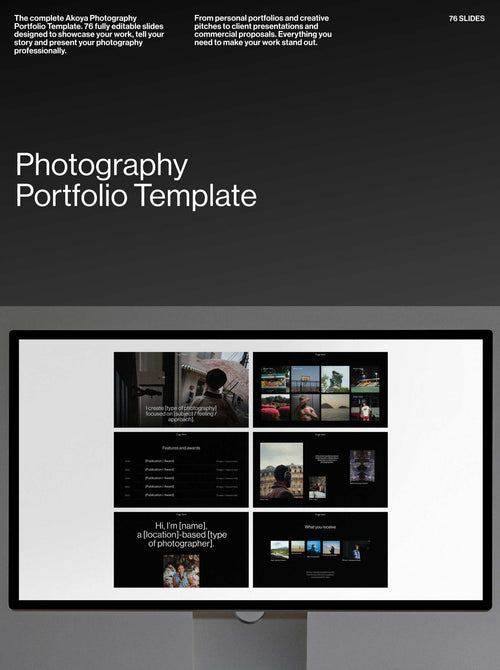Open the "Features and awards" slide

point(181,470)
